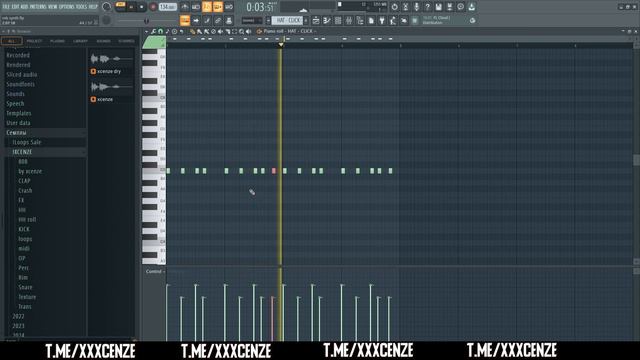
Task: Choose the dashed-rectangle Select tool in piano roll
Action: pos(234,31)
